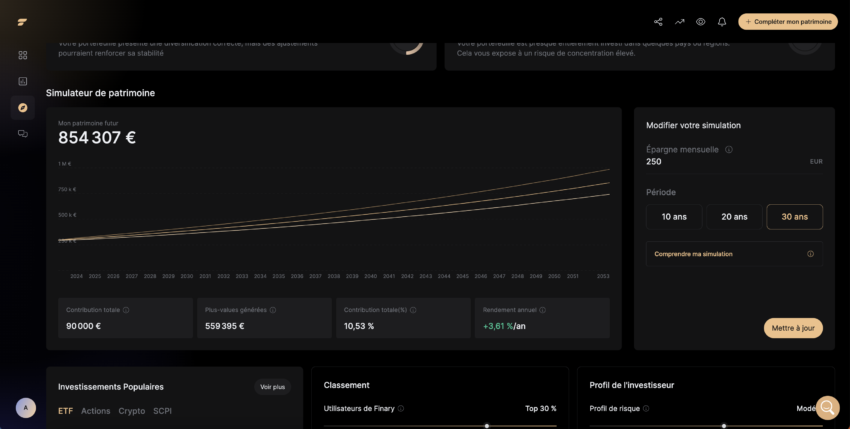This screenshot has height=429, width=850.
Task: Select the 30 ans period
Action: [x=794, y=217]
